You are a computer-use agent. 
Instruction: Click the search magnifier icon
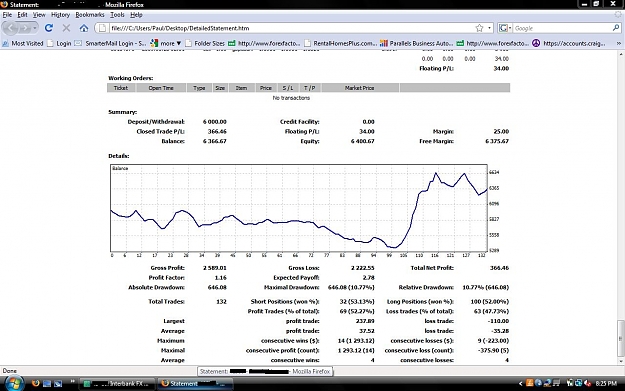pyautogui.click(x=616, y=28)
